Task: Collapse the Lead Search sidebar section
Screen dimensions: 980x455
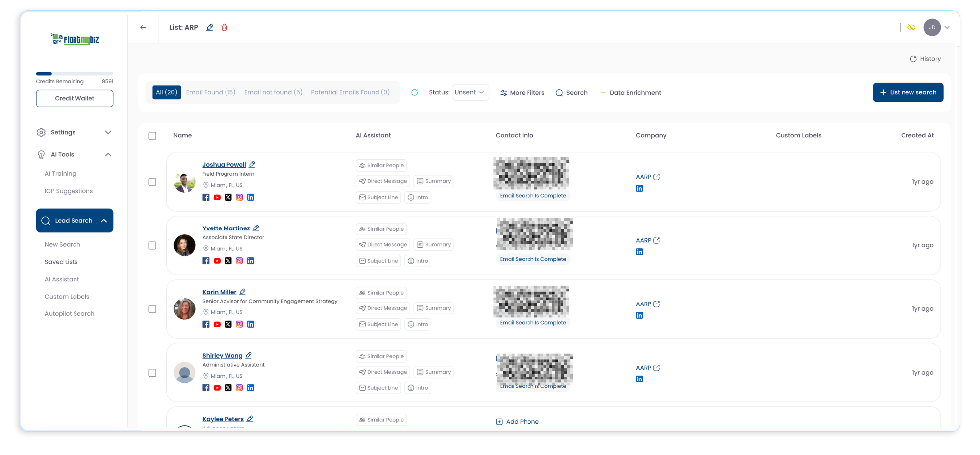Action: tap(75, 221)
